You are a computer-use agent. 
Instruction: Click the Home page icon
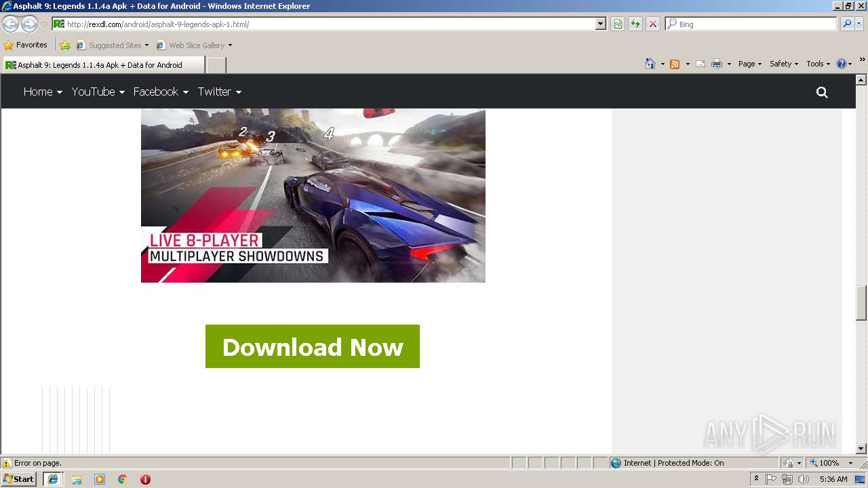(x=650, y=64)
